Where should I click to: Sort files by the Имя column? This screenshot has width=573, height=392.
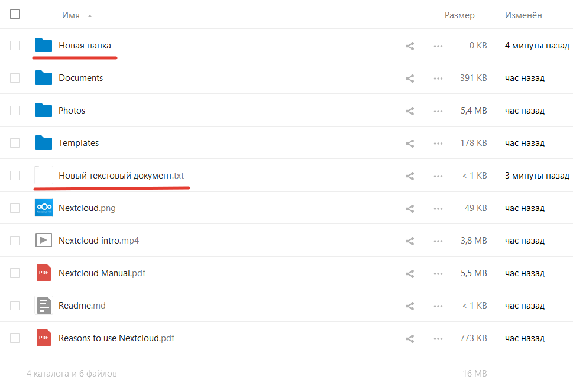click(70, 15)
